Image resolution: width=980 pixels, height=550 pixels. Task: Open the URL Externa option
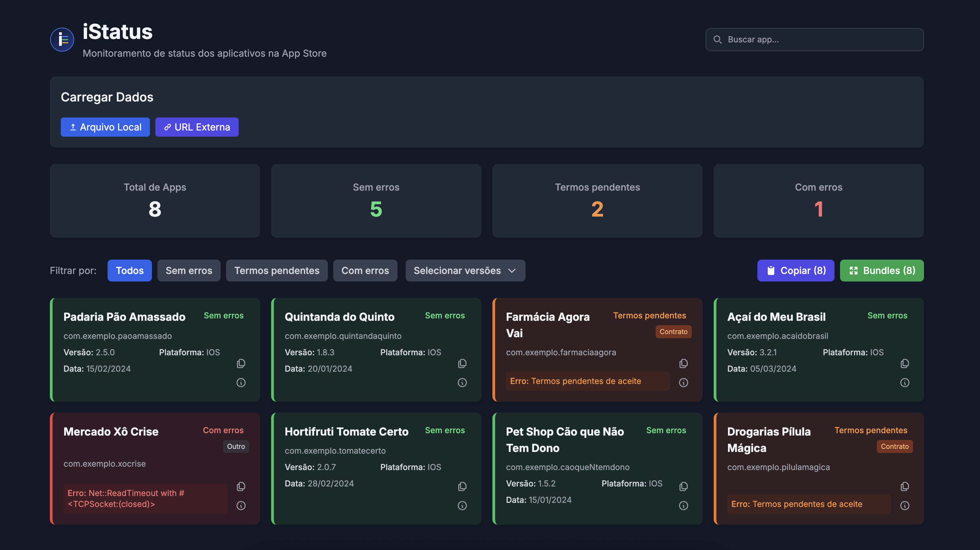[x=197, y=127]
